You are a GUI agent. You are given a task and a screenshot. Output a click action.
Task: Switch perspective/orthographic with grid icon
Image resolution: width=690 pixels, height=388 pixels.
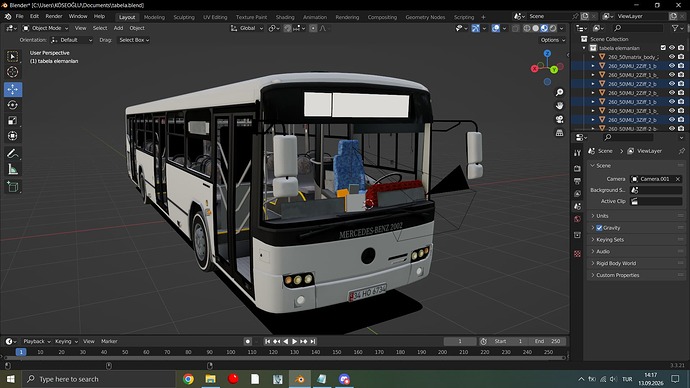(x=559, y=132)
